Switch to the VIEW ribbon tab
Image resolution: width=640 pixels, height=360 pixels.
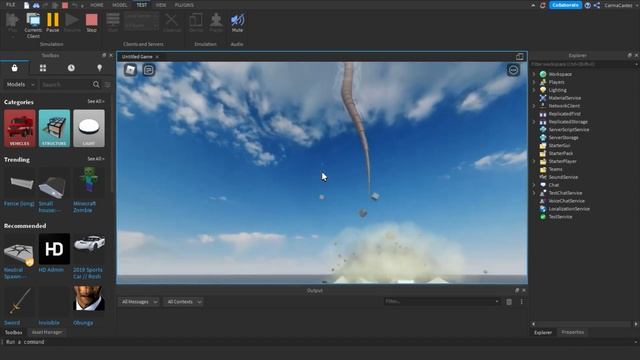161,5
